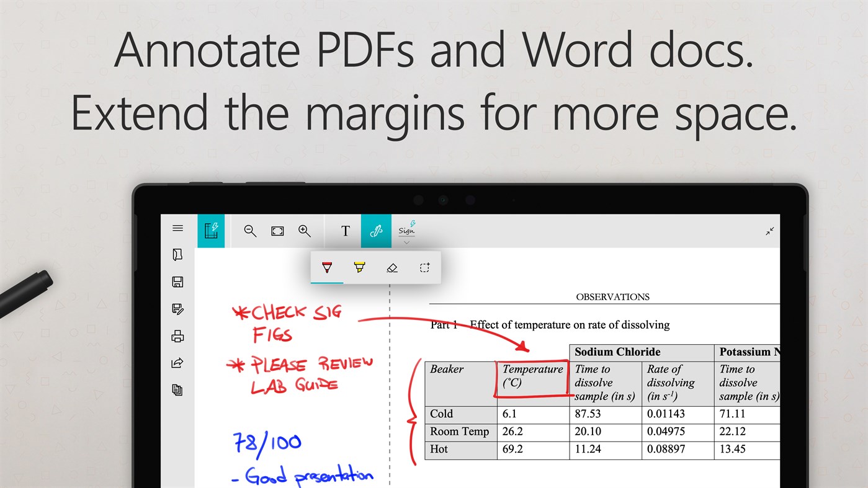The width and height of the screenshot is (868, 488).
Task: Save the current document
Action: point(177,282)
